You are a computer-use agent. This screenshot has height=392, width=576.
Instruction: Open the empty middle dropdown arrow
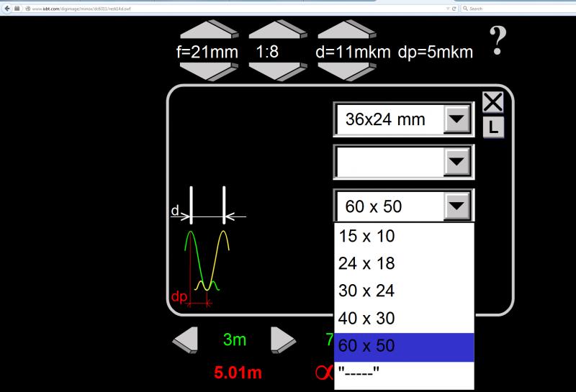[x=457, y=162]
